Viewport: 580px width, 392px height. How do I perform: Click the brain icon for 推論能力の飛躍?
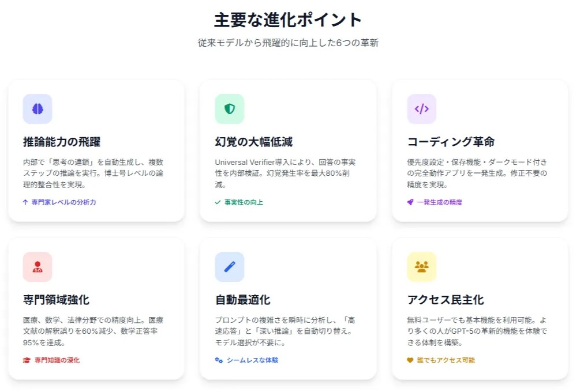[x=38, y=109]
